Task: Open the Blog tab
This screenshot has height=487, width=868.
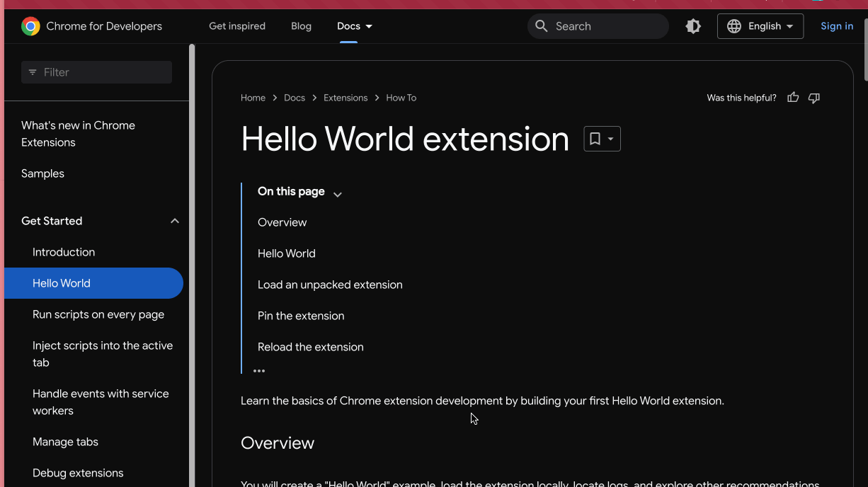Action: coord(301,26)
